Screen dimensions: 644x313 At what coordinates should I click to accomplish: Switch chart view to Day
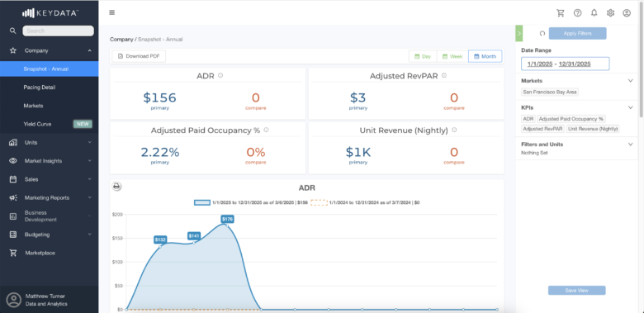pyautogui.click(x=423, y=56)
